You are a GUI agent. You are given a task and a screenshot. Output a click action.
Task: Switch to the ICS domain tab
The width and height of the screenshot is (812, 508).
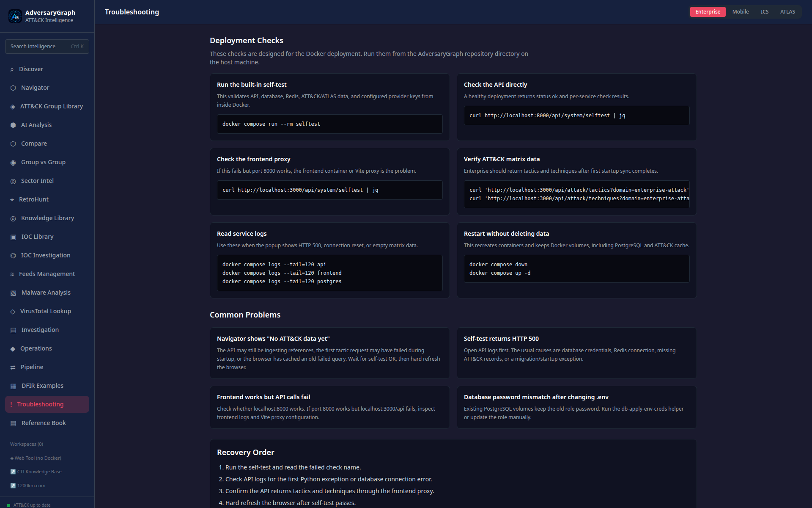click(x=764, y=12)
